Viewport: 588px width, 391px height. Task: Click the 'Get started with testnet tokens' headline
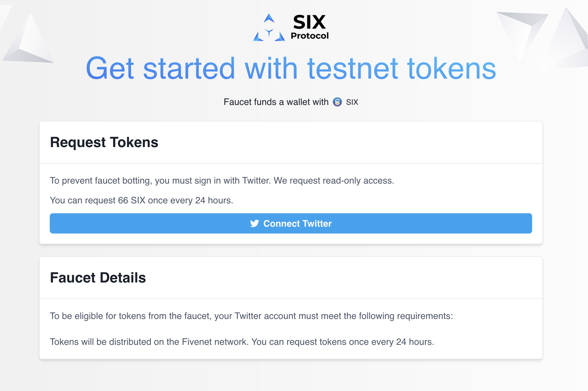point(291,68)
